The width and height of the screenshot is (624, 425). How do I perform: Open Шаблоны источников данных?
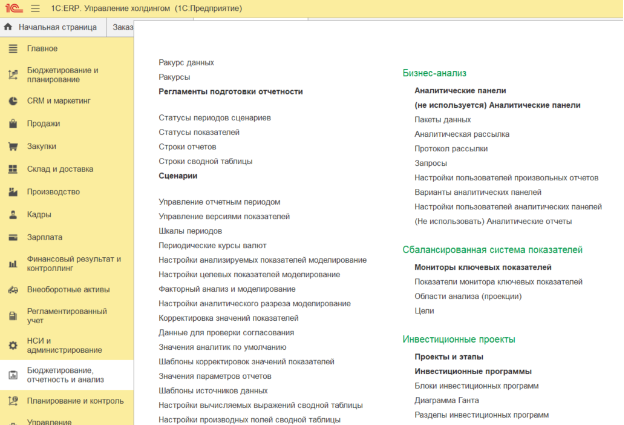(213, 391)
